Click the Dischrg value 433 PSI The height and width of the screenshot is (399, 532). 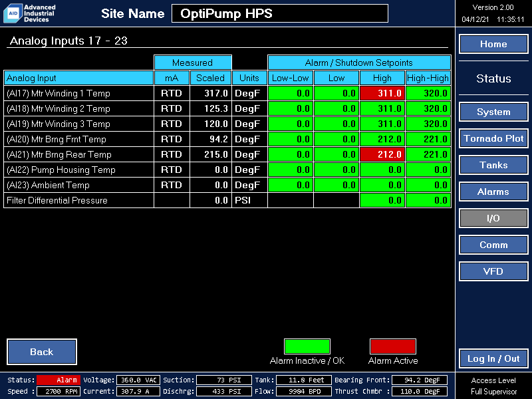[x=224, y=391]
